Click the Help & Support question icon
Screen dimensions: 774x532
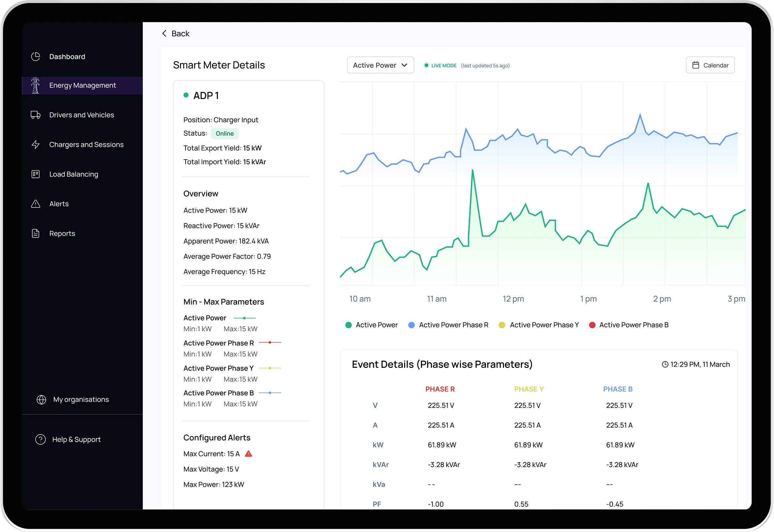41,439
